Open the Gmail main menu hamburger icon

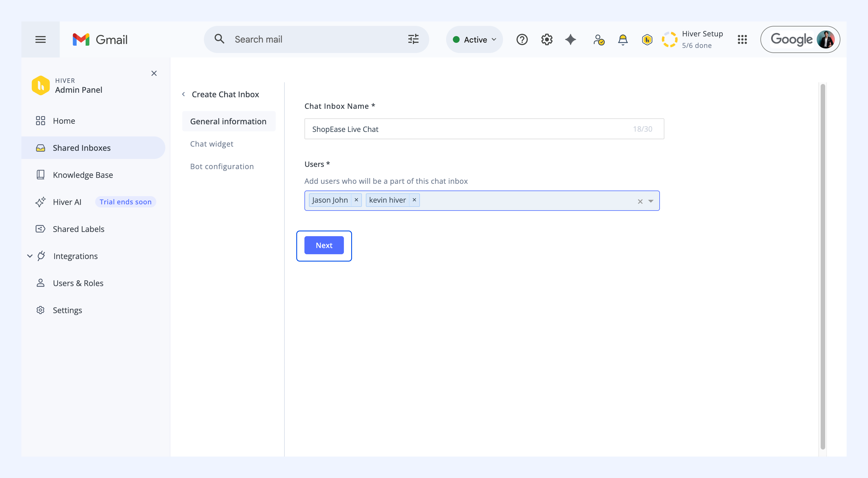pyautogui.click(x=41, y=39)
